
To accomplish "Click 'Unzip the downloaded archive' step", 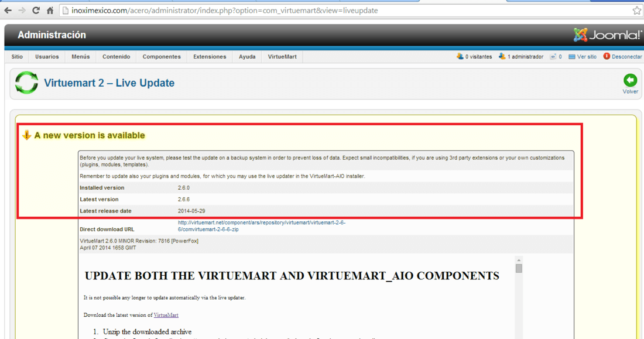I will (x=147, y=331).
